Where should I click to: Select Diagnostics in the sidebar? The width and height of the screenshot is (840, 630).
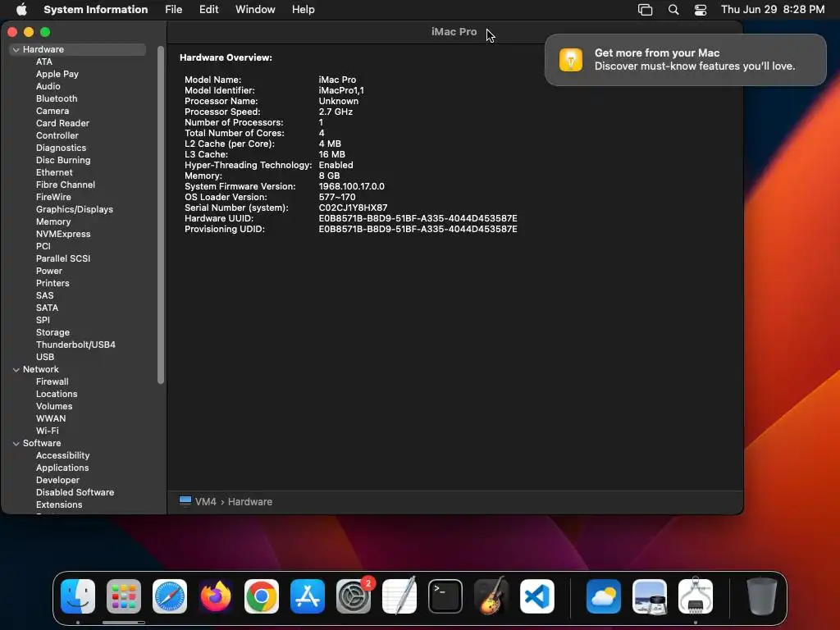coord(61,148)
